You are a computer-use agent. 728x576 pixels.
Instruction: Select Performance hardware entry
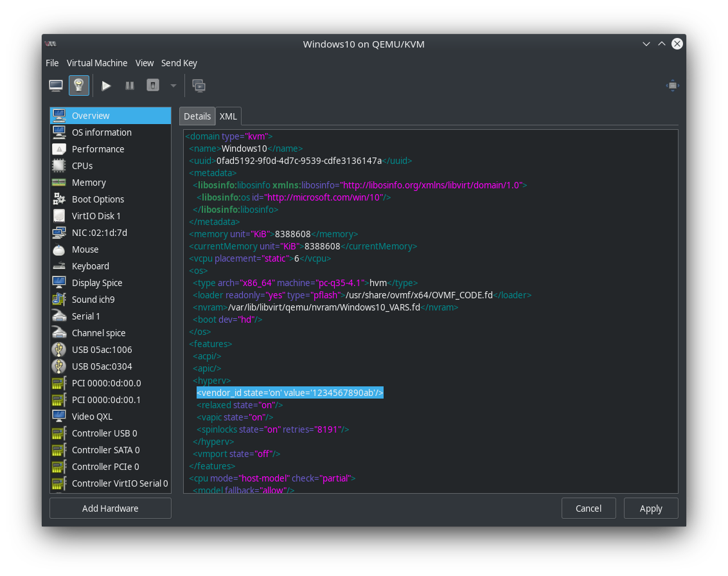[111, 149]
